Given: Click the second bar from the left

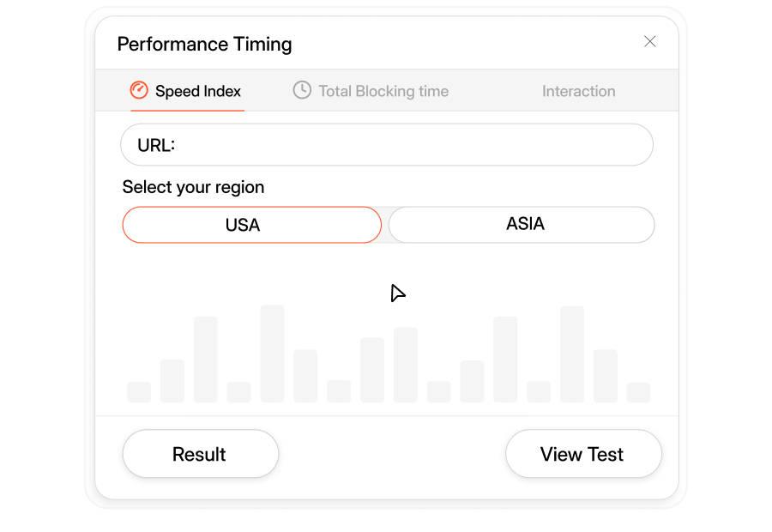Looking at the screenshot, I should coord(172,381).
